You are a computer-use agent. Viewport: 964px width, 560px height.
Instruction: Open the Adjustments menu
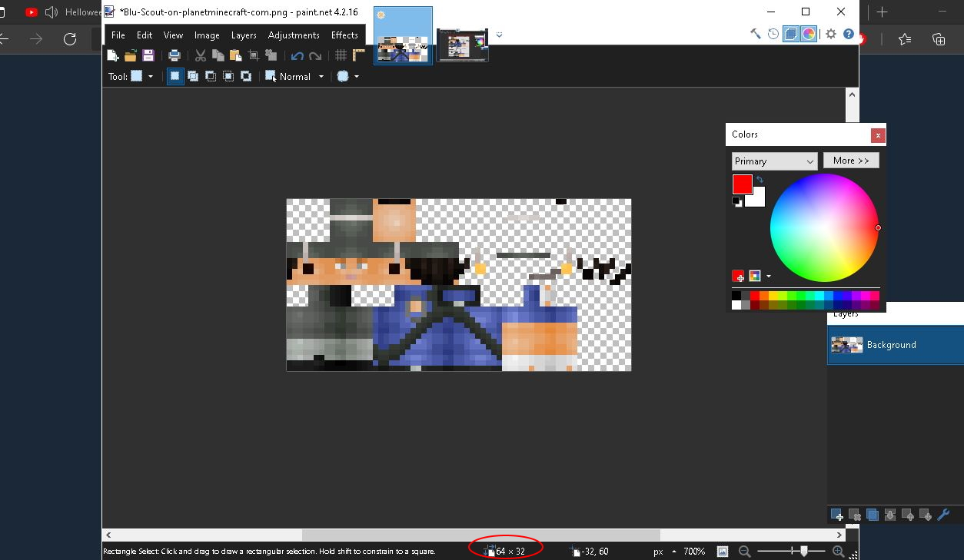point(294,35)
